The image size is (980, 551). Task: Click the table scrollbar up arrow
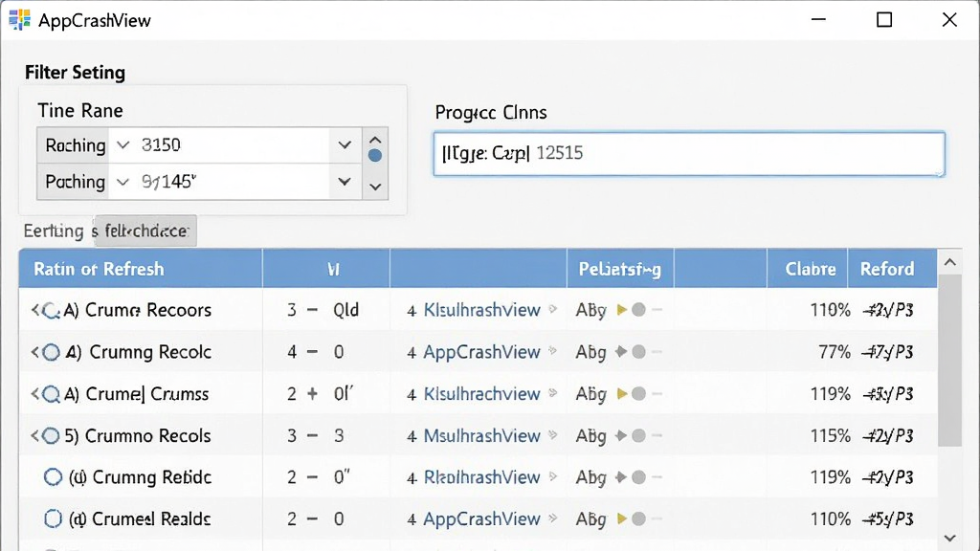click(x=950, y=262)
